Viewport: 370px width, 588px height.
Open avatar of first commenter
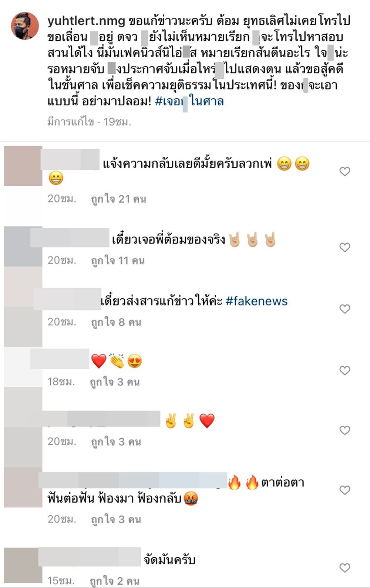click(23, 166)
